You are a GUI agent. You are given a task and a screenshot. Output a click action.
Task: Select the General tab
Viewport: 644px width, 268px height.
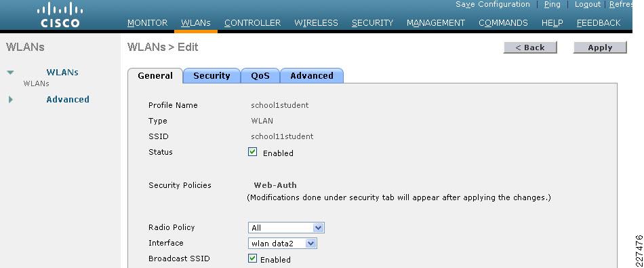coord(155,76)
